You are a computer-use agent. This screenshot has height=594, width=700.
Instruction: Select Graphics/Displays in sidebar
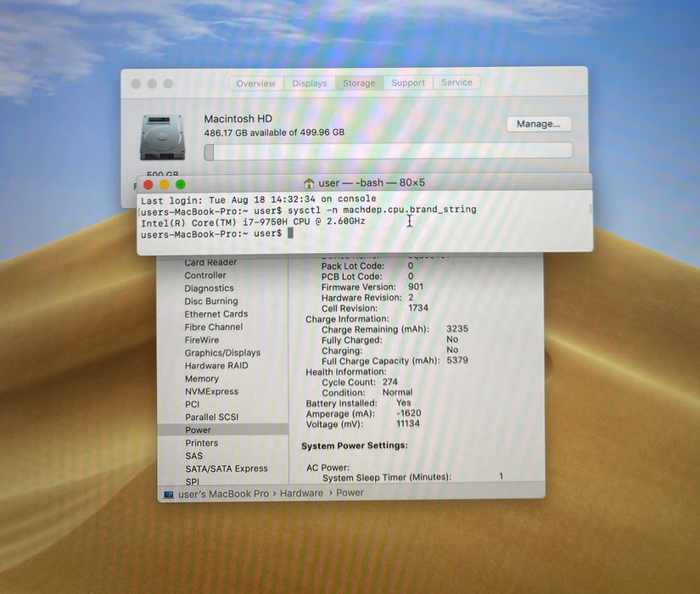coord(222,353)
